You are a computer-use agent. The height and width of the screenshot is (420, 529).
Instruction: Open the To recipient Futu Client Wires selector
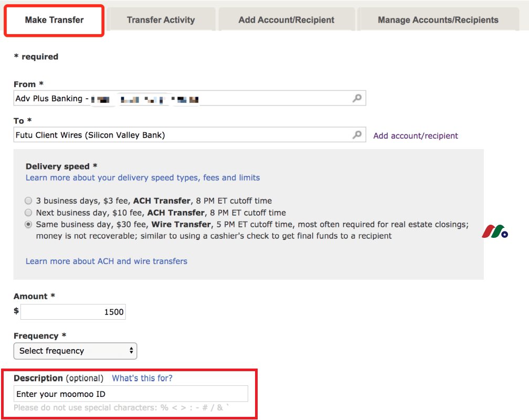click(189, 135)
